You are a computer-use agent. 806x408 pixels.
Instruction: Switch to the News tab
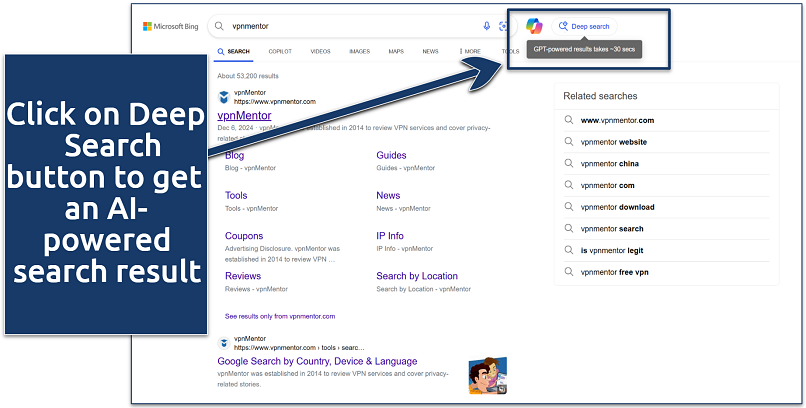point(430,51)
